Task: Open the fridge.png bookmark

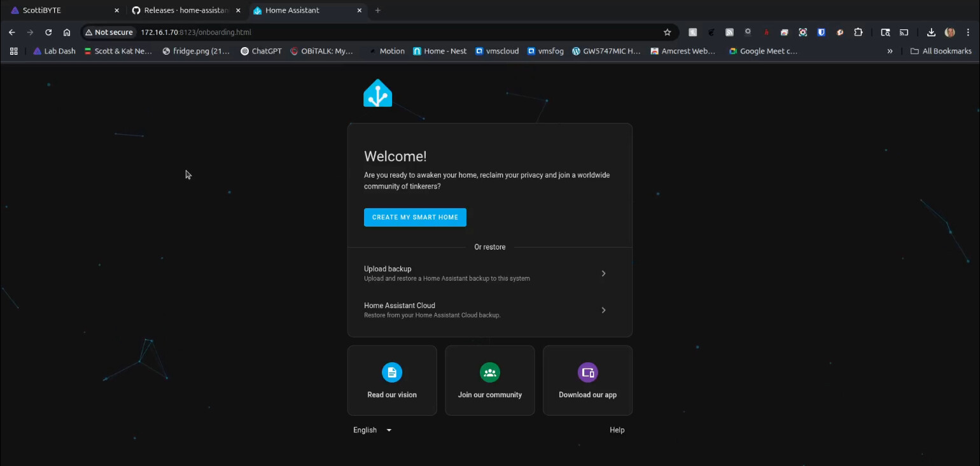Action: (x=196, y=51)
